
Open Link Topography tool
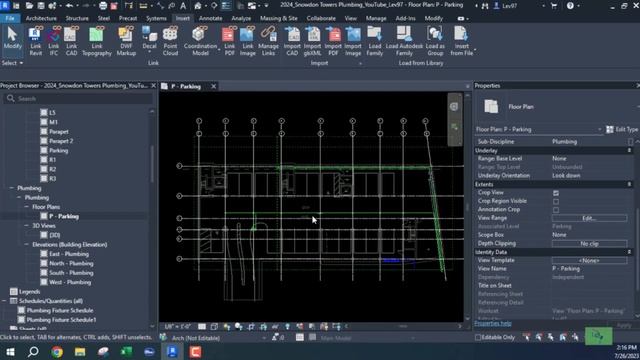97,41
